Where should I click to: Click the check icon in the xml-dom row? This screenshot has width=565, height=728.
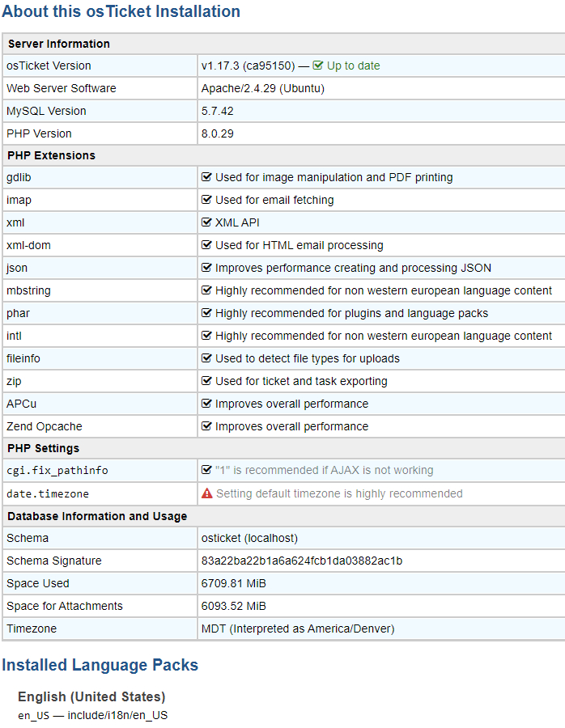click(x=207, y=245)
